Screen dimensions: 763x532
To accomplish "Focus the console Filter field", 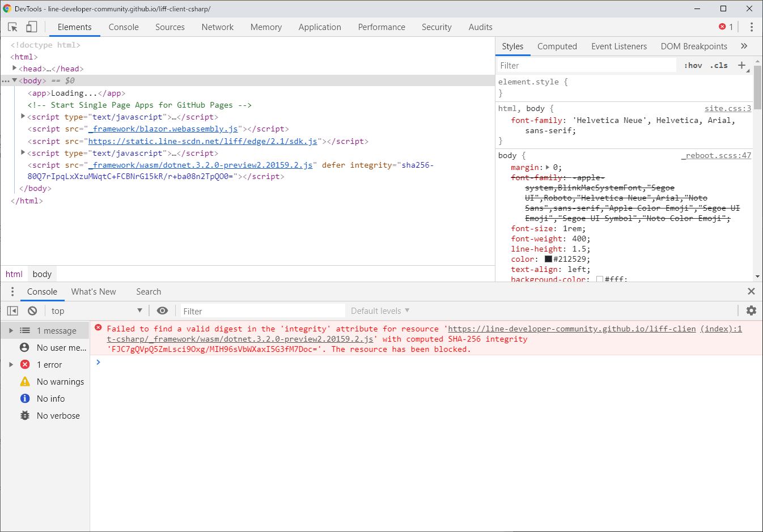I will point(262,311).
